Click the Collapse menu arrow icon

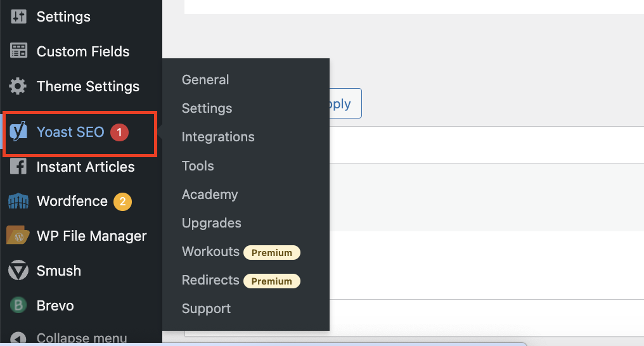coord(18,338)
